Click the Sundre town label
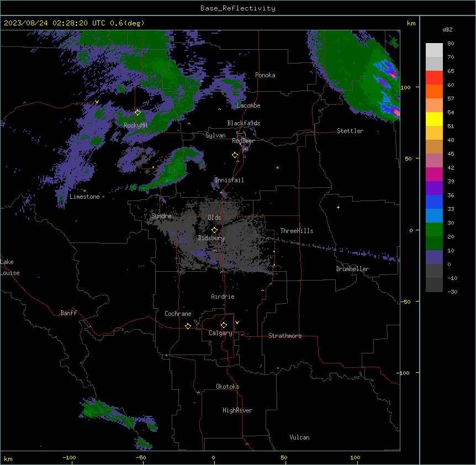The height and width of the screenshot is (465, 476). 161,216
